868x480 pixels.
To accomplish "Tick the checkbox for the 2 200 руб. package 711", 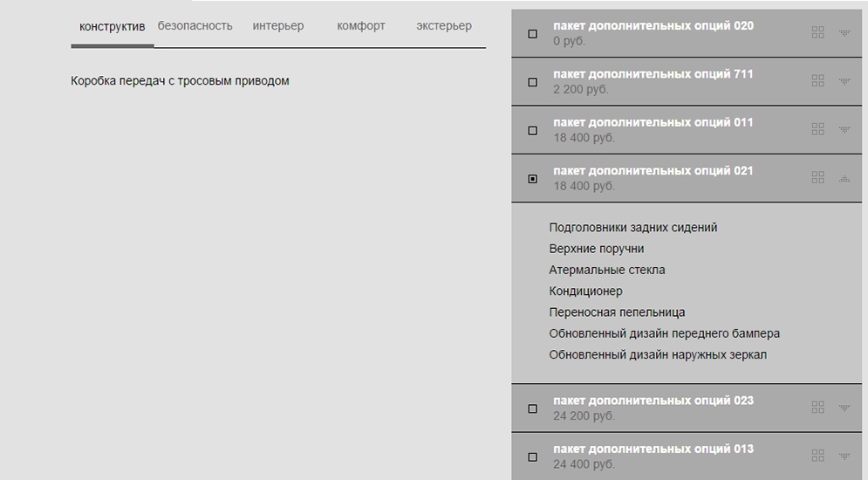I will pyautogui.click(x=533, y=82).
